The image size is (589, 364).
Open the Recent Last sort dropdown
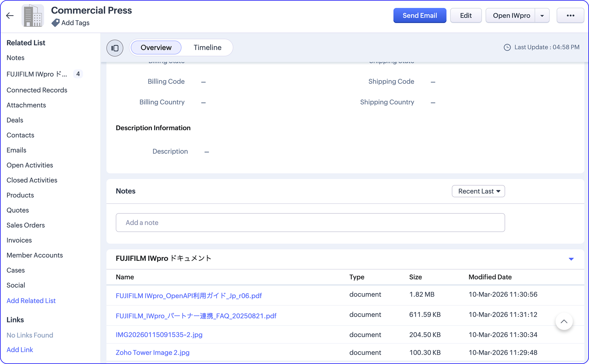pyautogui.click(x=478, y=191)
